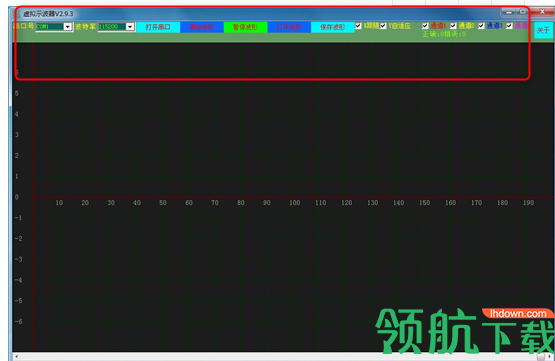Click the 正确:0 错误:0 status text

444,34
